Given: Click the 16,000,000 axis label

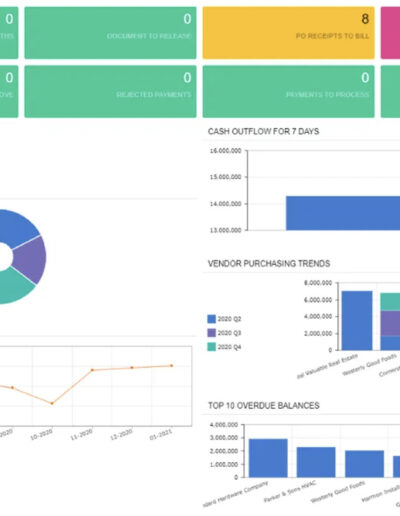Looking at the screenshot, I should [225, 151].
